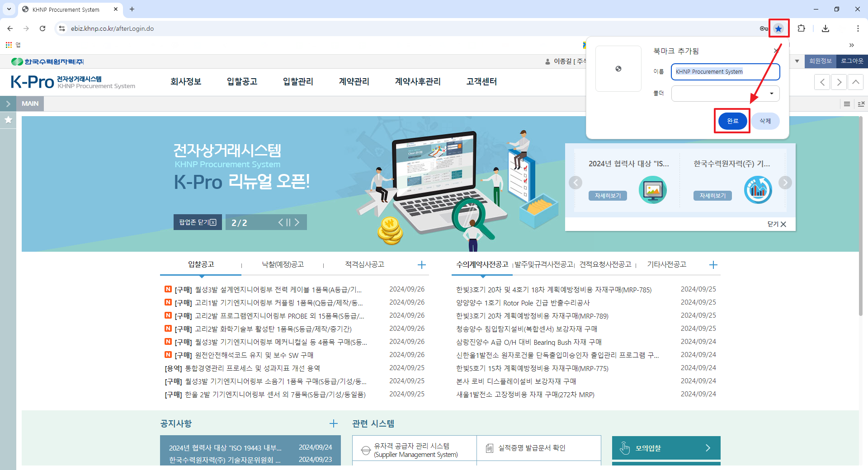
Task: Open a new browser tab with plus icon
Action: tap(132, 9)
